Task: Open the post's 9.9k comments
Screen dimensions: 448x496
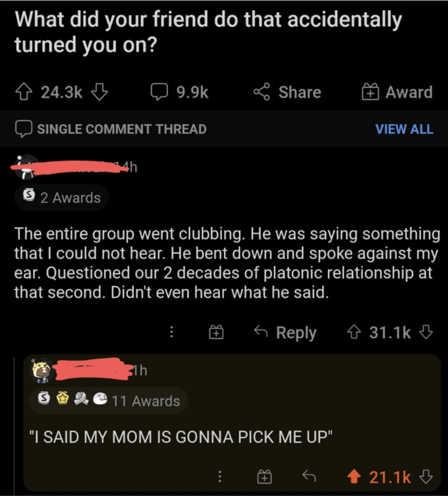Action: (x=179, y=92)
